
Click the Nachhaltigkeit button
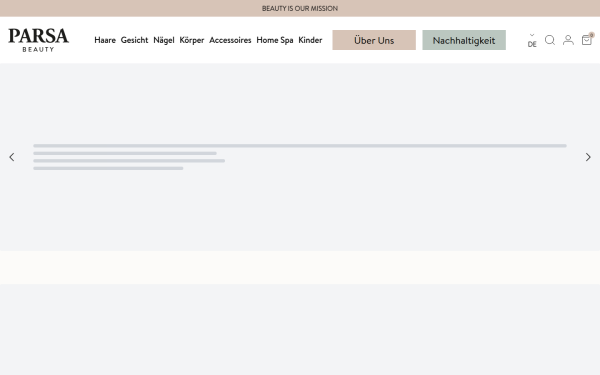pyautogui.click(x=464, y=40)
